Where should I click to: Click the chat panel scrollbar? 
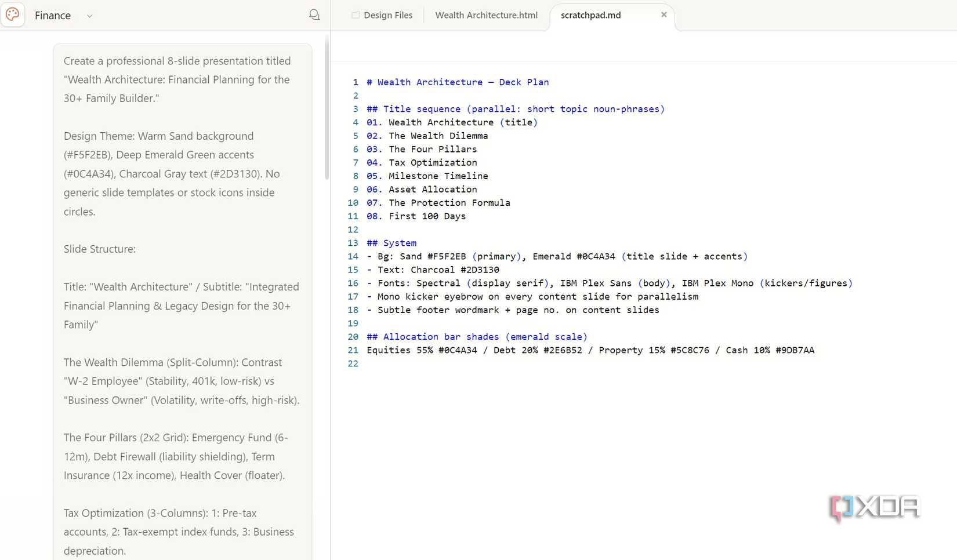pyautogui.click(x=327, y=107)
